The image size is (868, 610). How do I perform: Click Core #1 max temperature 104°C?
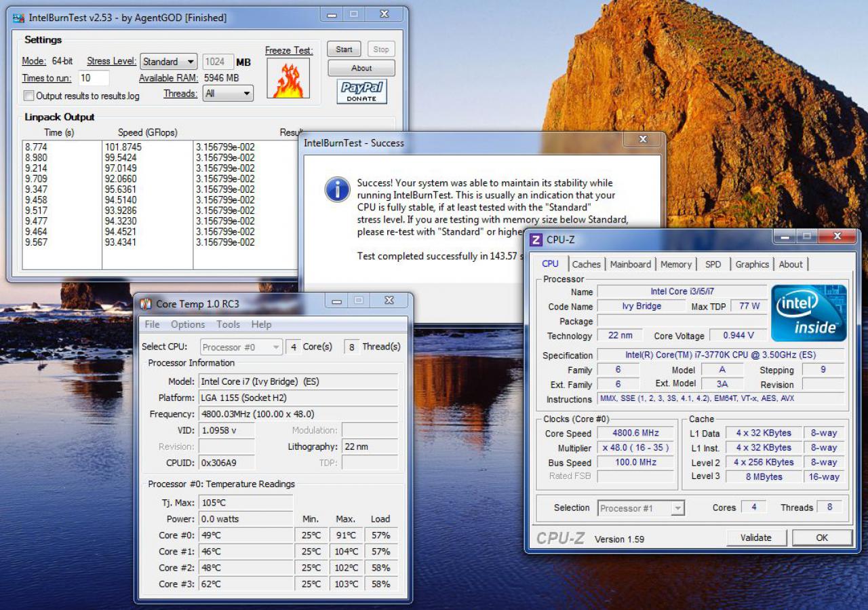346,552
